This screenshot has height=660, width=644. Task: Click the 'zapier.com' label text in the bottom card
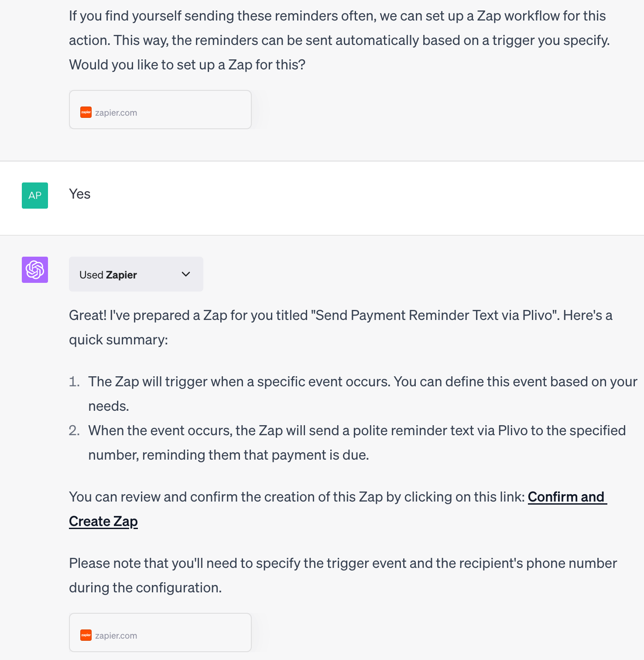116,635
